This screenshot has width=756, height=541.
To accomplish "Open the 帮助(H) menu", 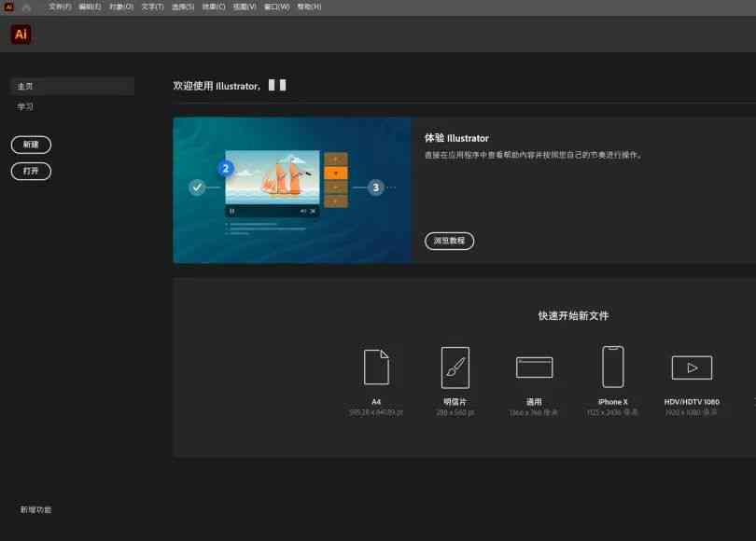I will 309,7.
